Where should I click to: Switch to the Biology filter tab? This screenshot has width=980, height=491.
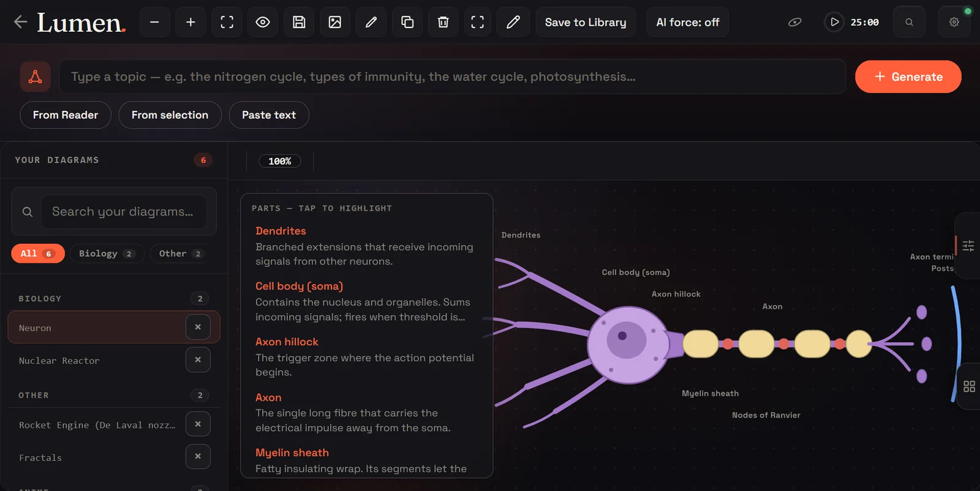(107, 253)
